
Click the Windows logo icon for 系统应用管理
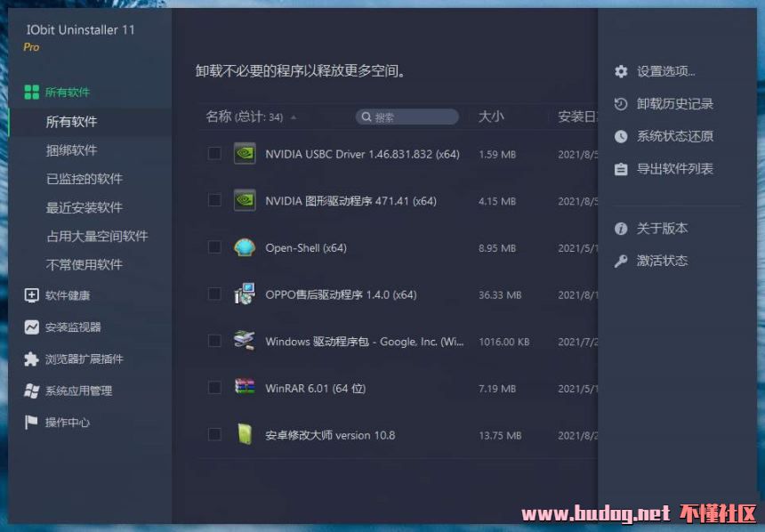click(31, 391)
